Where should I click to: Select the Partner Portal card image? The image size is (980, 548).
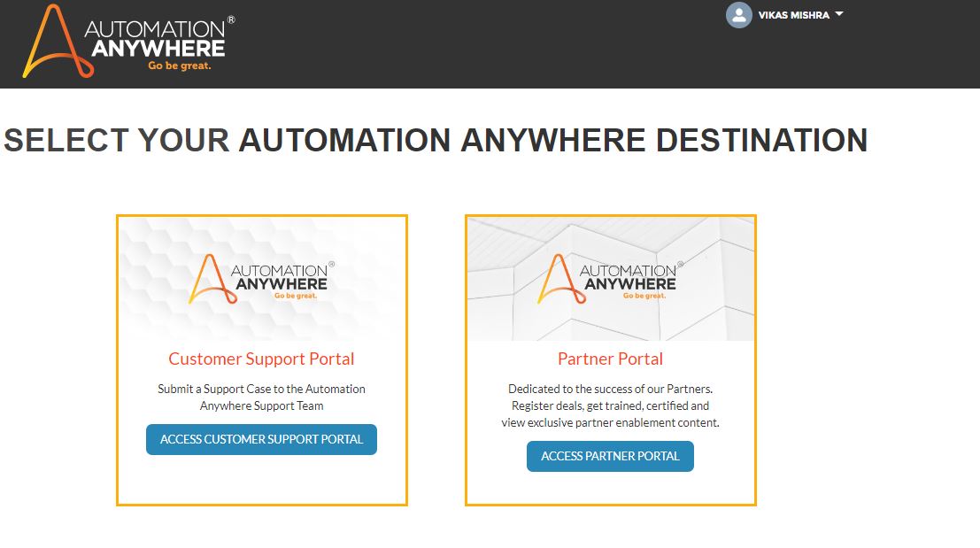[611, 279]
